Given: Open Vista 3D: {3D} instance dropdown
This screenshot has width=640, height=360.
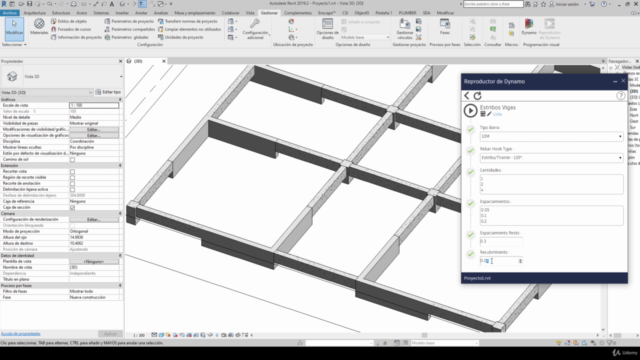Looking at the screenshot, I should [x=47, y=93].
